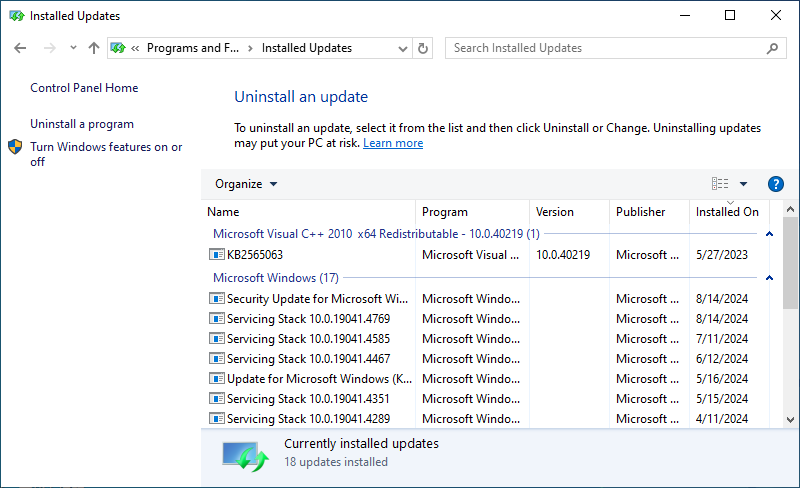Click the vertical scrollbar thumb

pyautogui.click(x=790, y=262)
